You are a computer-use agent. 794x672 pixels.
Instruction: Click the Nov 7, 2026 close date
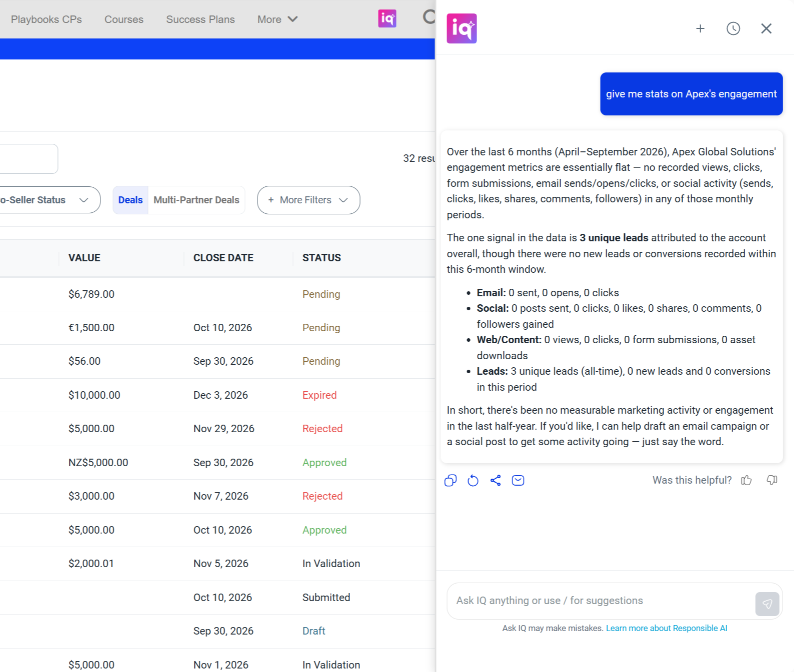(221, 496)
